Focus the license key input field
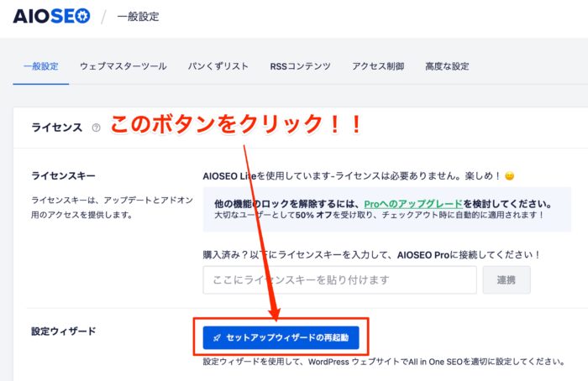Image resolution: width=588 pixels, height=381 pixels. coord(339,279)
